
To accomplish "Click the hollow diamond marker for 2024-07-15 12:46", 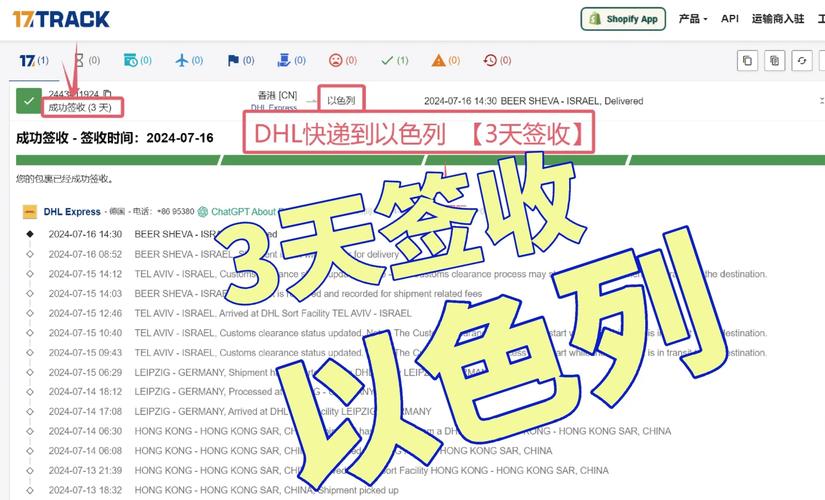I will (30, 313).
